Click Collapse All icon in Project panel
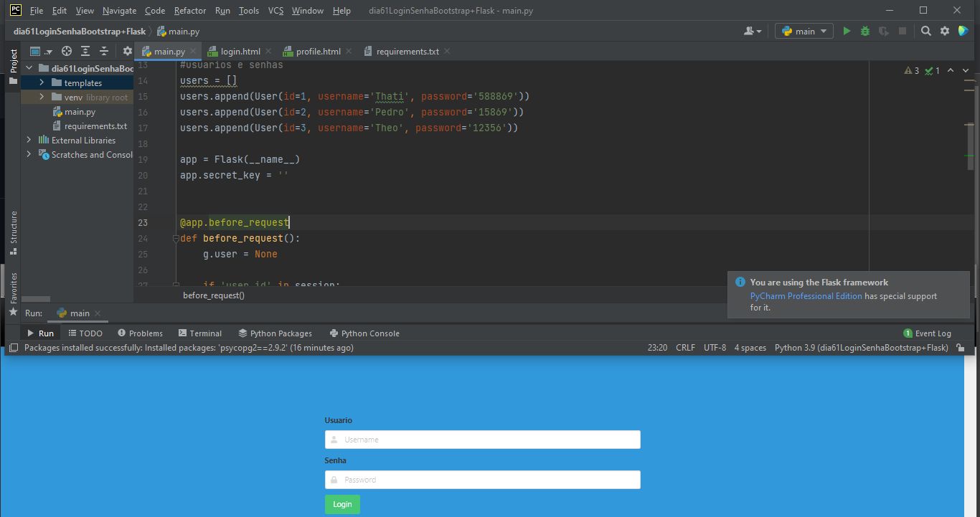Screen dimensions: 980x517 [104, 51]
